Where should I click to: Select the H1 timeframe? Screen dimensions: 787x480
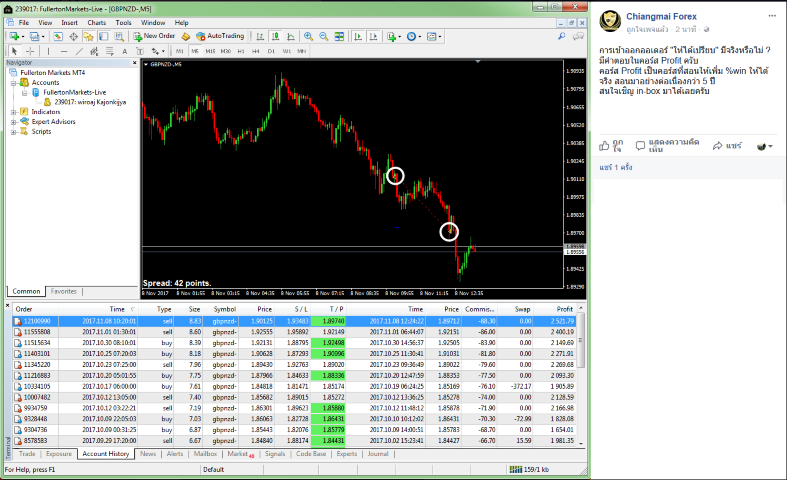tap(241, 51)
